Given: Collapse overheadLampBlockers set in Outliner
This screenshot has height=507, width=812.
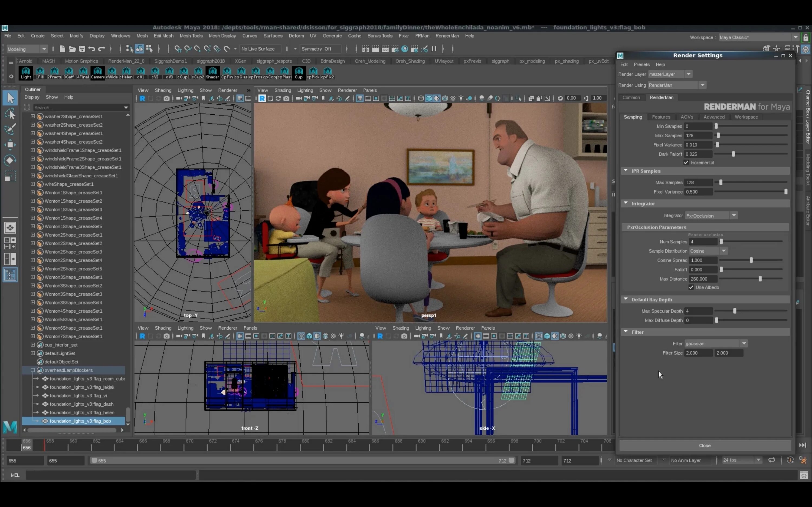Looking at the screenshot, I should pyautogui.click(x=32, y=370).
